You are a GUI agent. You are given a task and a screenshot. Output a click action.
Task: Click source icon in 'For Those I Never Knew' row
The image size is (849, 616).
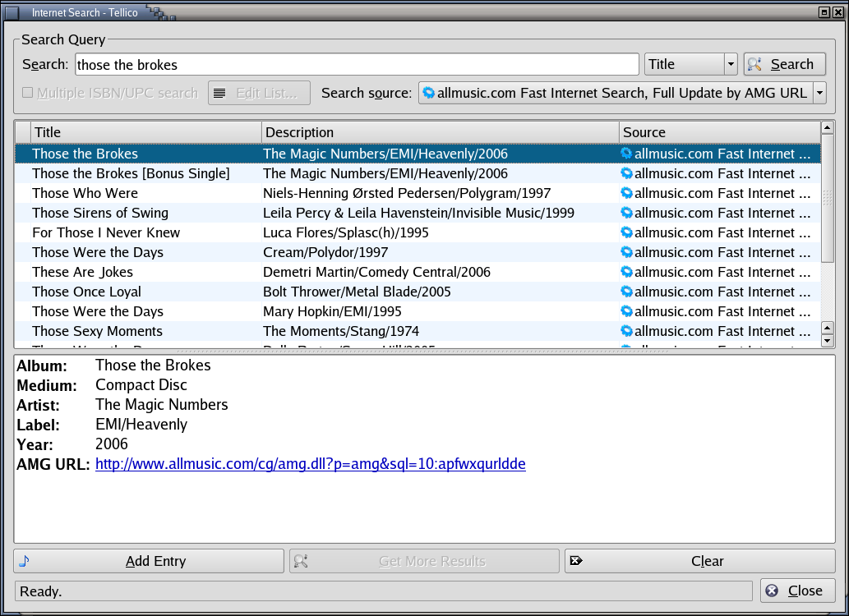click(x=626, y=232)
